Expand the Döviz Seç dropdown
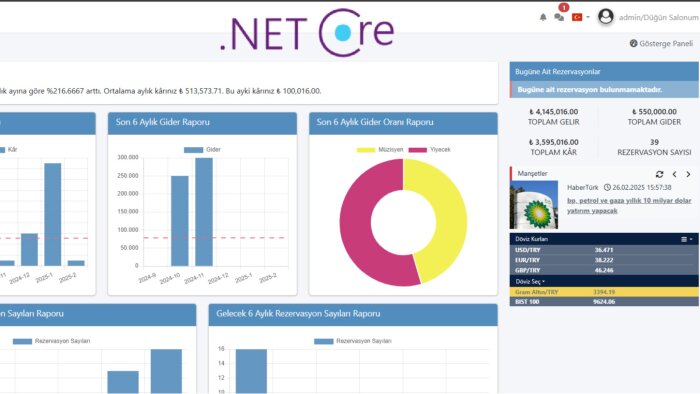 pos(530,282)
